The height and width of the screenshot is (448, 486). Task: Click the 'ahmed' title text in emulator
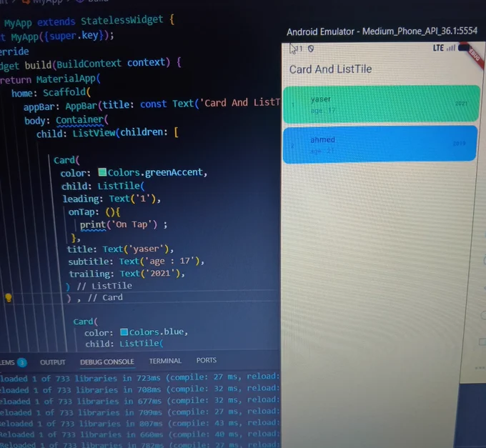322,140
